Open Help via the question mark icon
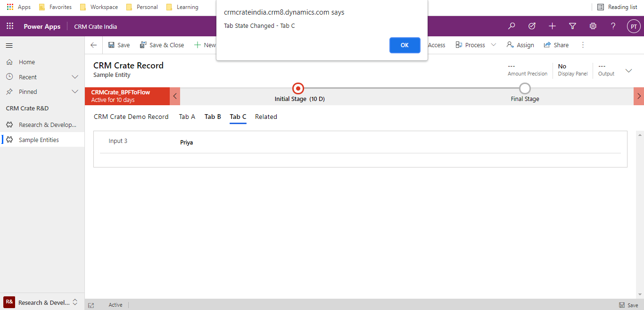The image size is (644, 310). pos(613,26)
